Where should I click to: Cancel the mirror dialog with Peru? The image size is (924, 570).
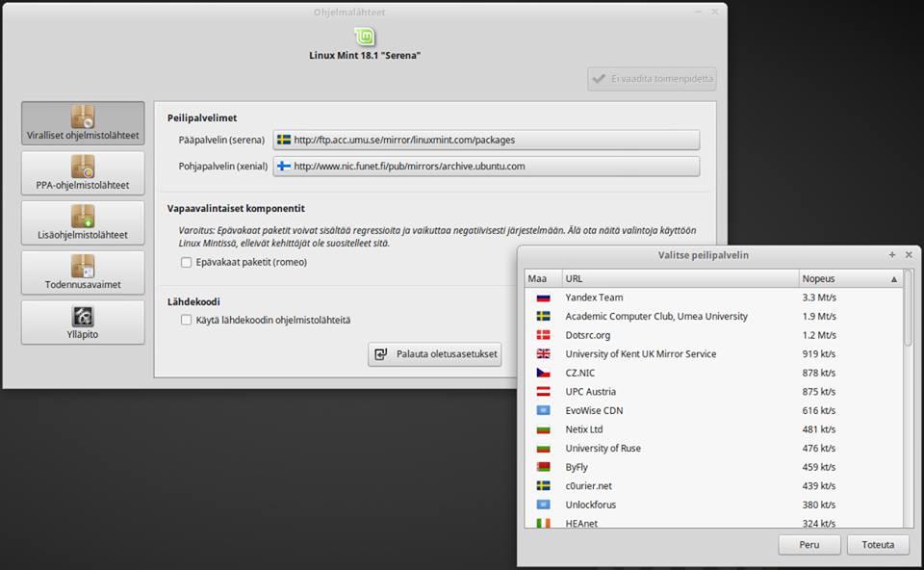pos(809,545)
